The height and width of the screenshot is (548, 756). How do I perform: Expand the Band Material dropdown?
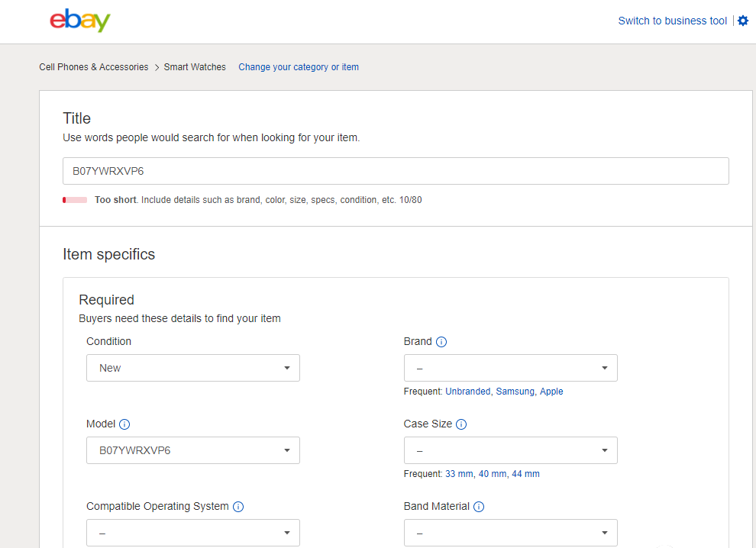(510, 533)
